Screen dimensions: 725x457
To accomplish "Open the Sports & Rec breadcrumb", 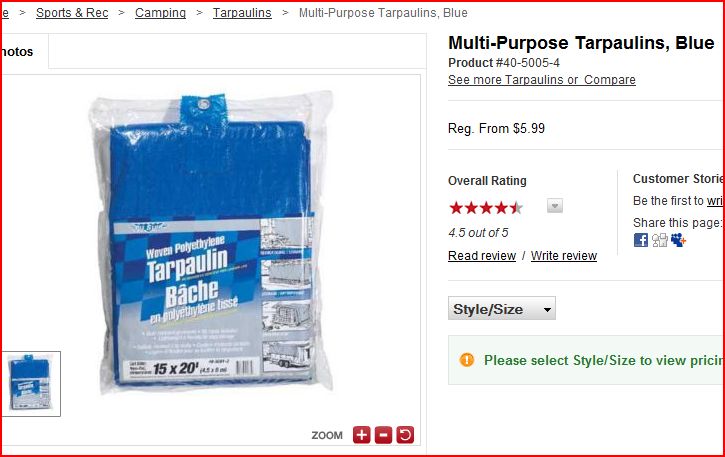I will (x=72, y=13).
